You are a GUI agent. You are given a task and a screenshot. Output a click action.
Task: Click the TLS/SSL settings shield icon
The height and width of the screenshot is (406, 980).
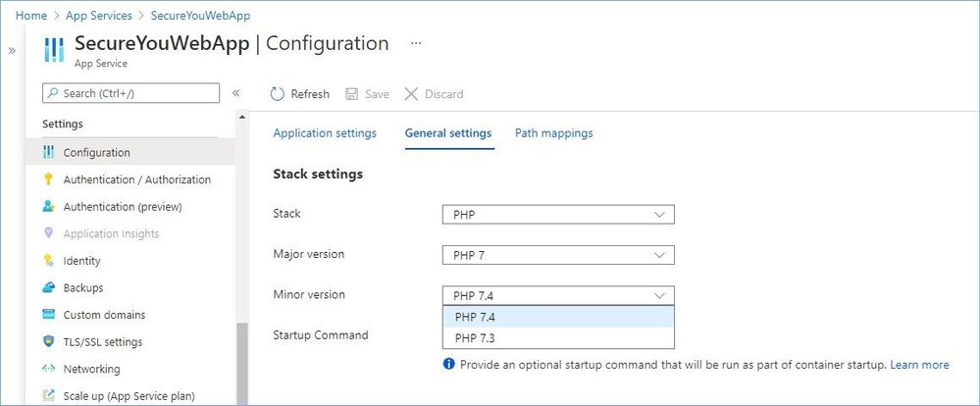point(48,342)
